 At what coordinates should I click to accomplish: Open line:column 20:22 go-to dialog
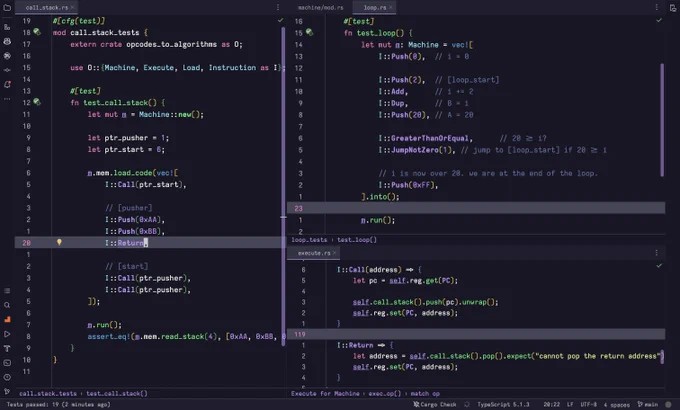click(x=551, y=404)
